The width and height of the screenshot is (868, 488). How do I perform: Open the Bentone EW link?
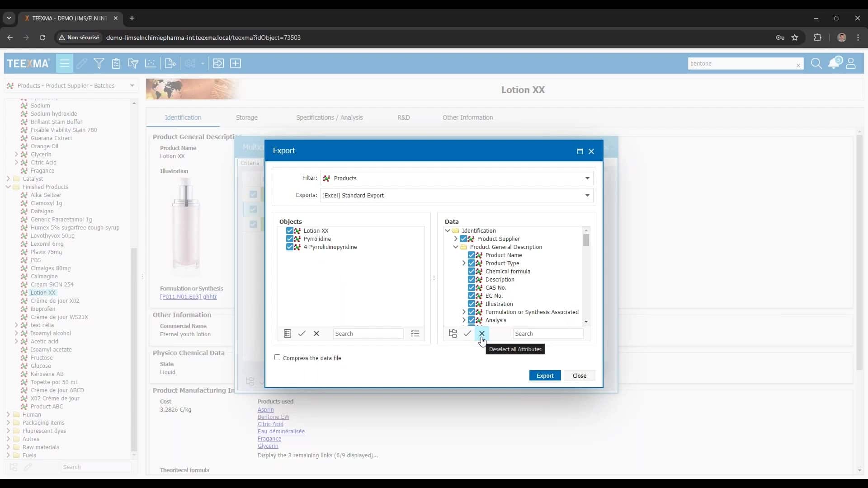click(274, 417)
